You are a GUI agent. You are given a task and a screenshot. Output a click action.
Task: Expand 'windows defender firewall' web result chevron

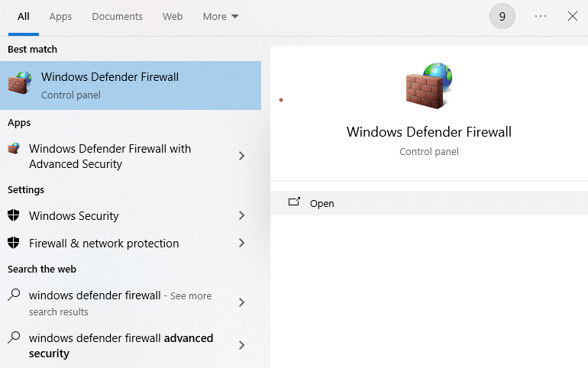pos(241,302)
